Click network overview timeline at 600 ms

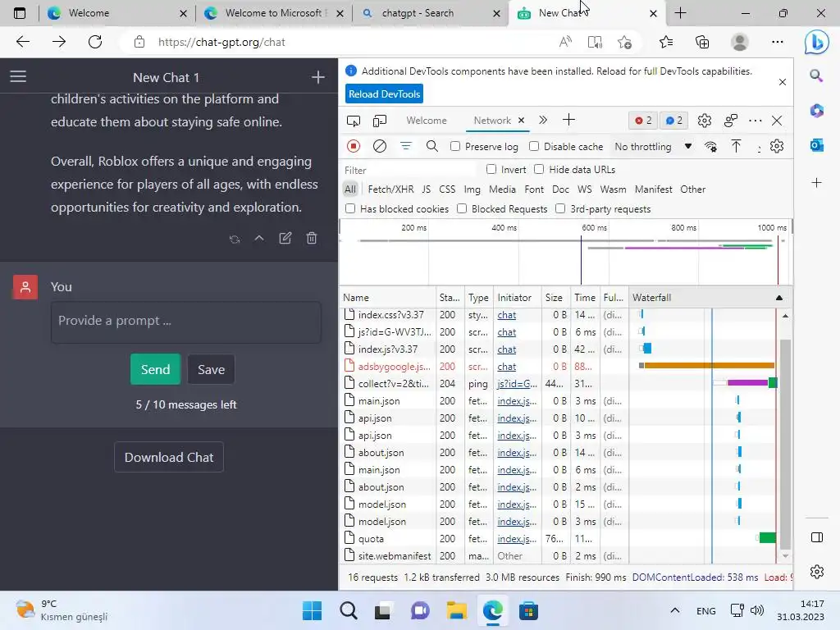click(x=594, y=228)
